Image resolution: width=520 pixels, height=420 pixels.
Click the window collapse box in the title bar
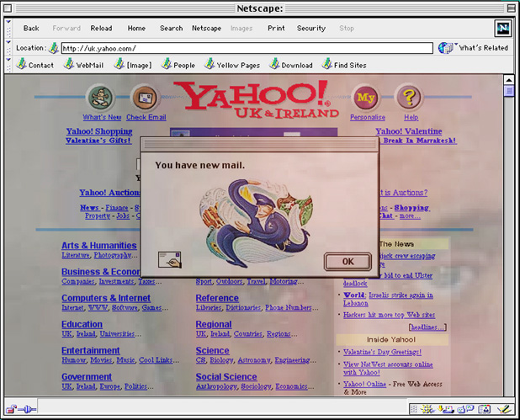click(x=512, y=8)
